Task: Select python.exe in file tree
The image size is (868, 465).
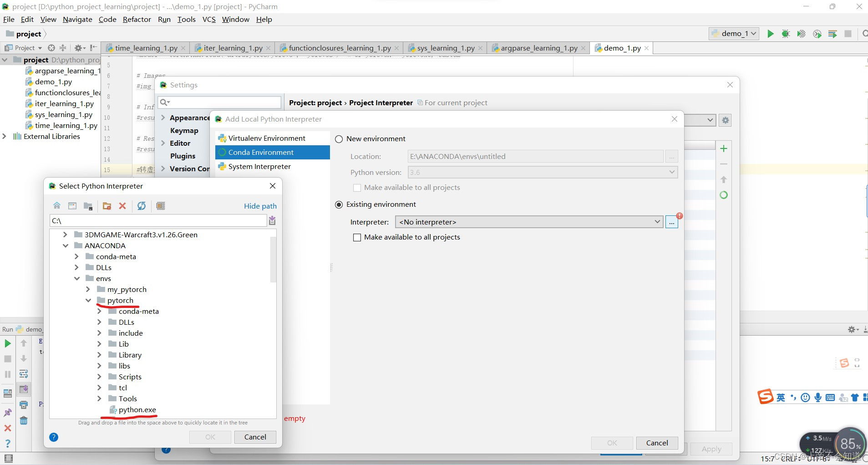Action: [x=137, y=410]
